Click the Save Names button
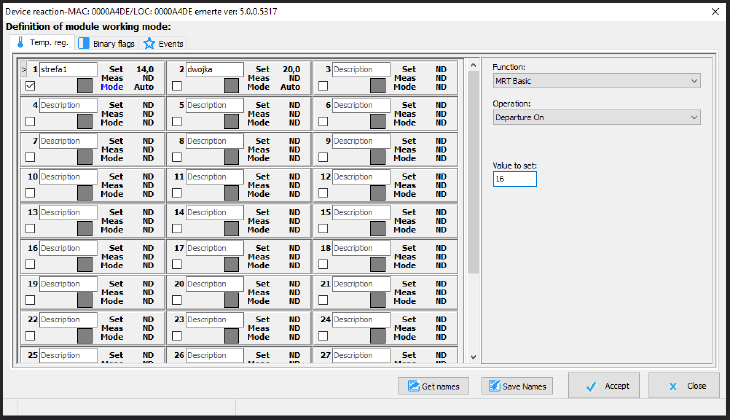730x420 pixels. click(x=517, y=386)
